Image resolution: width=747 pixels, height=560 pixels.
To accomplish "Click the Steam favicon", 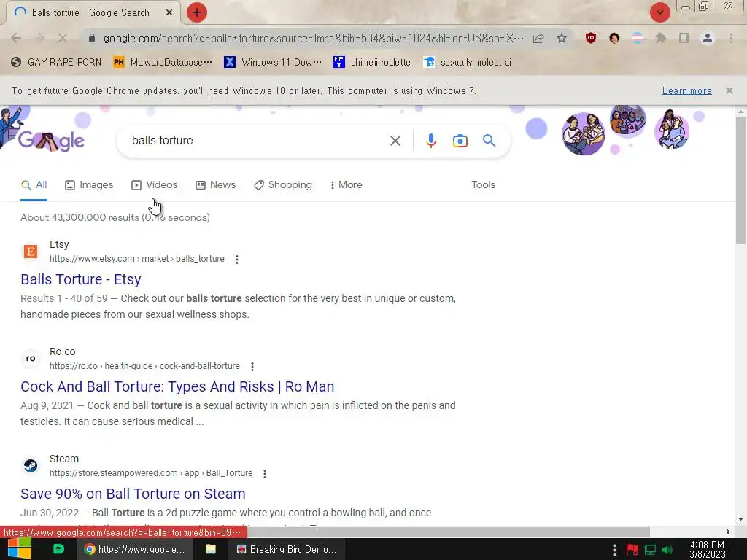I will click(31, 465).
